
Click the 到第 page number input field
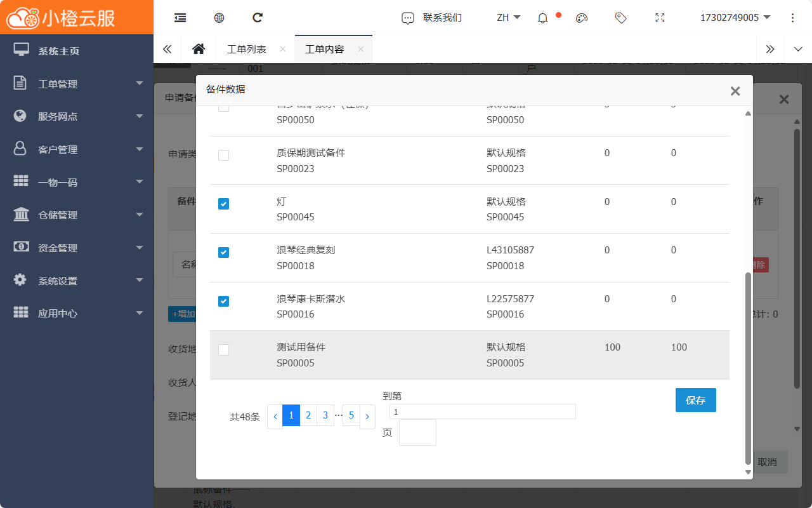tap(482, 411)
